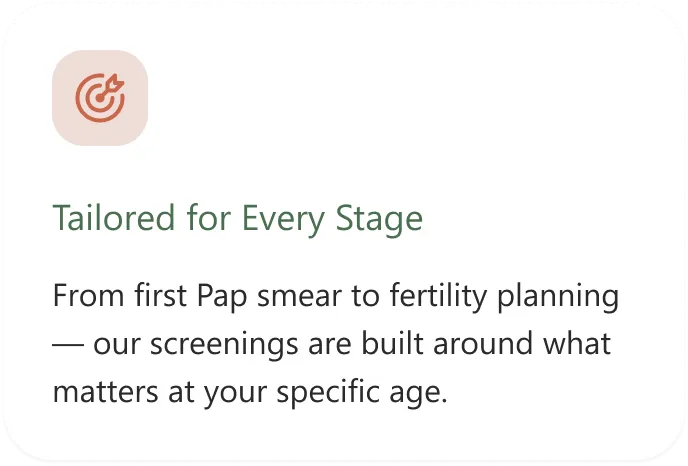Select the pink rounded icon tile

coord(100,97)
